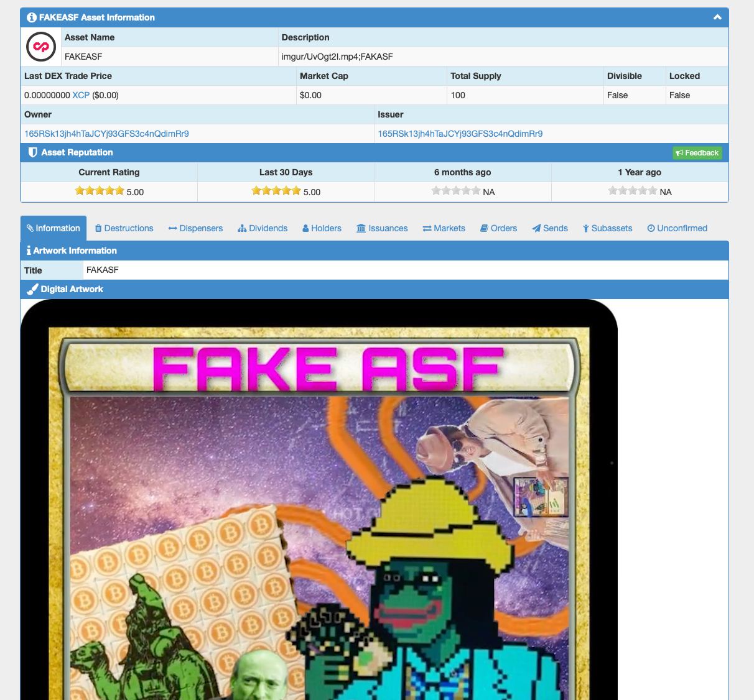Viewport: 754px width, 700px height.
Task: Click the 1 Year ago grey stars
Action: tap(633, 191)
